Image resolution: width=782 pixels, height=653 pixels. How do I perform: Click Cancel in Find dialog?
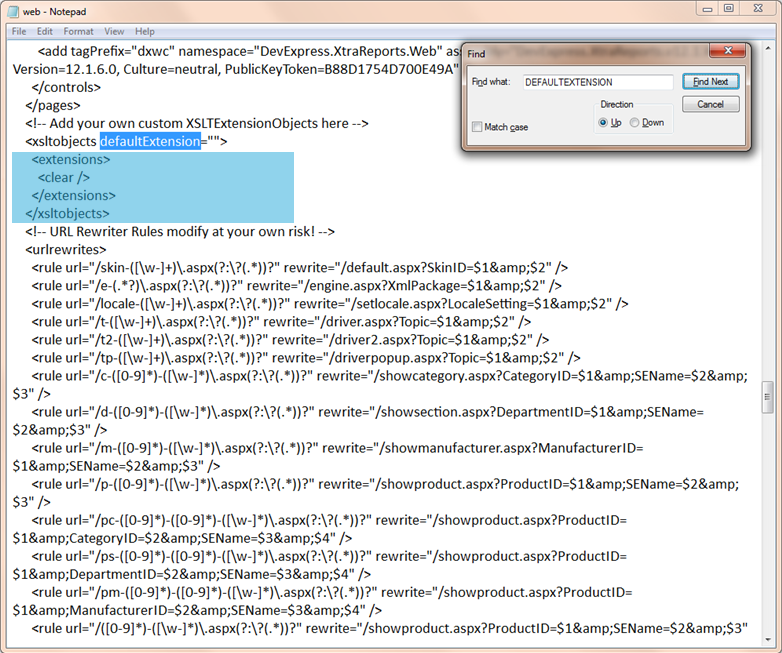(711, 104)
